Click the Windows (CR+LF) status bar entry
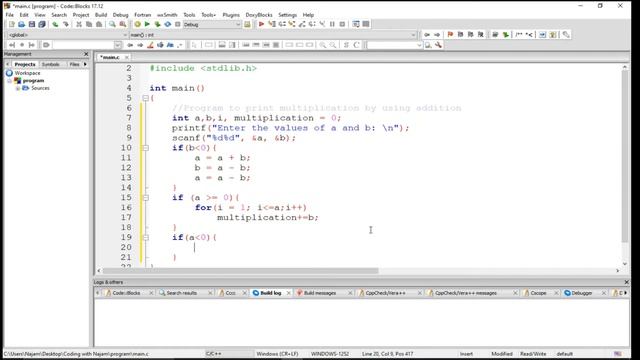640x360 pixels. pyautogui.click(x=277, y=354)
